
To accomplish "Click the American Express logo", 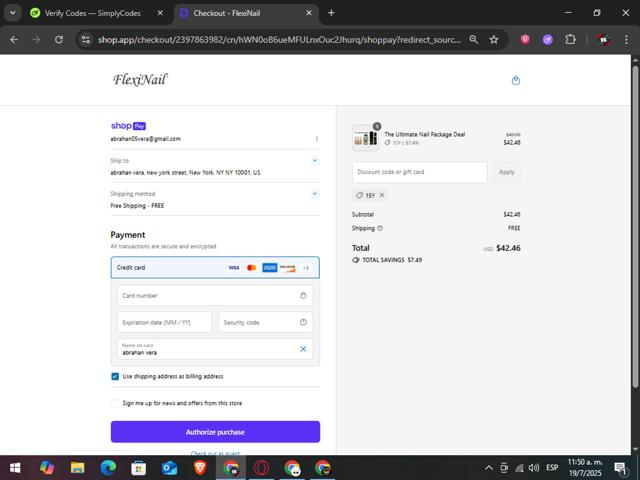I will click(x=269, y=268).
